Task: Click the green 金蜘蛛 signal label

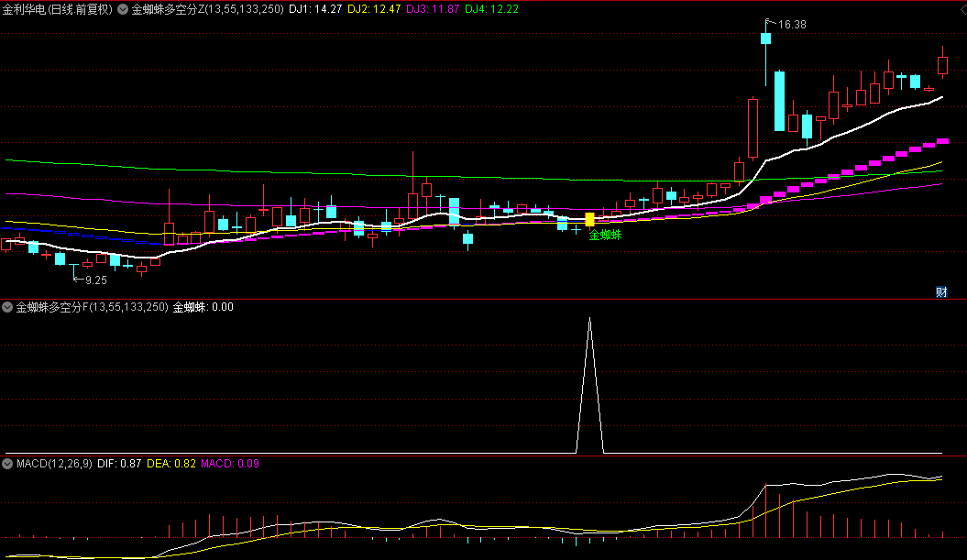Action: pyautogui.click(x=605, y=235)
